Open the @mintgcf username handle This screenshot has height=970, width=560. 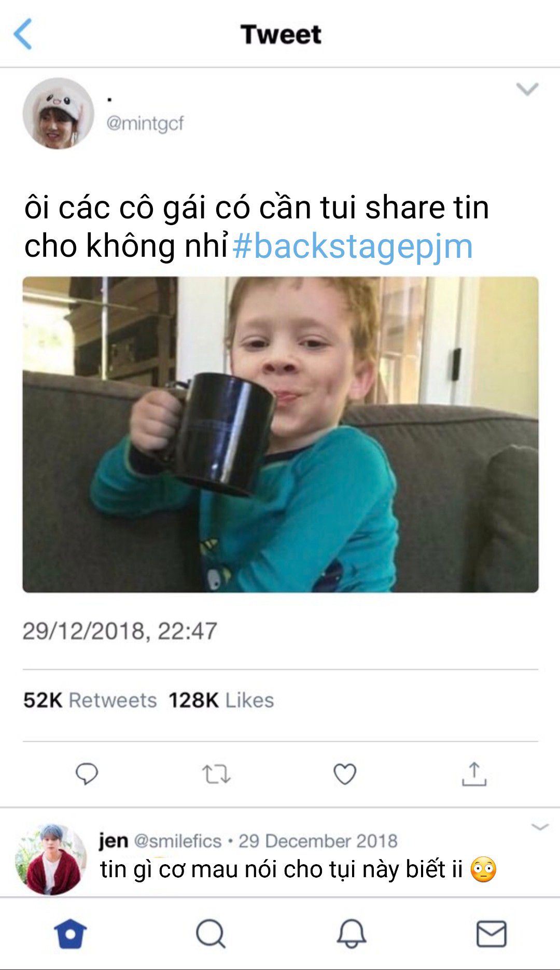[x=145, y=123]
